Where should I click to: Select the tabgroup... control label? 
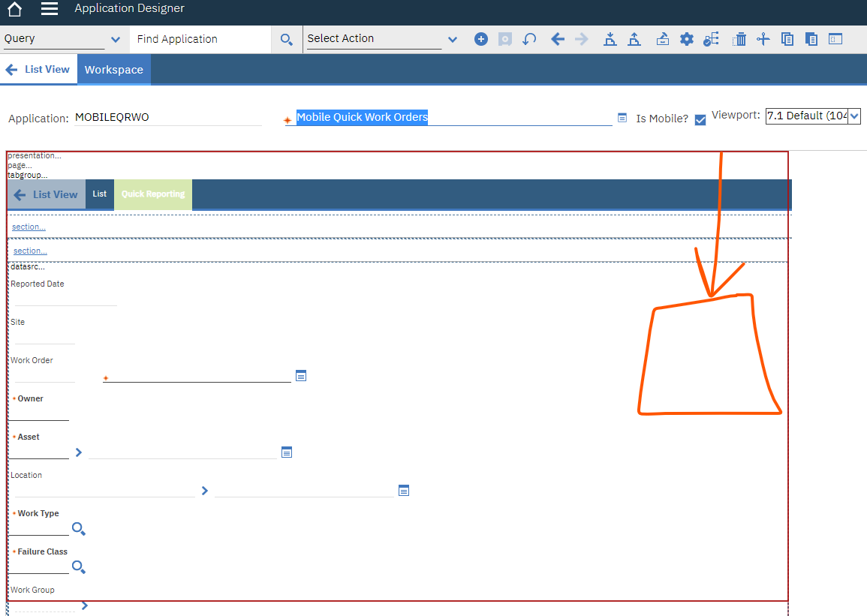pyautogui.click(x=28, y=175)
